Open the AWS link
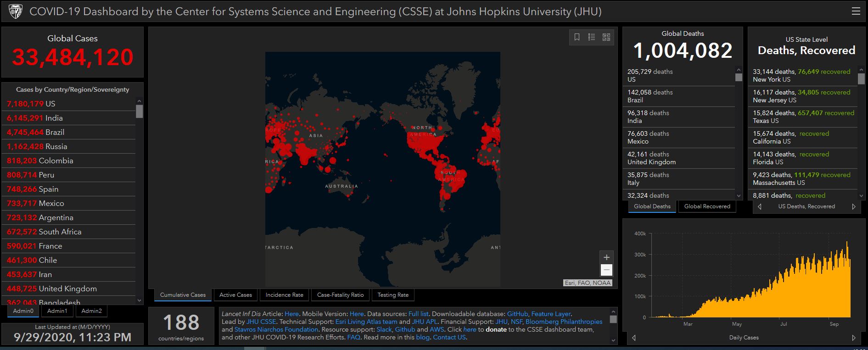This screenshot has height=350, width=868. 437,329
